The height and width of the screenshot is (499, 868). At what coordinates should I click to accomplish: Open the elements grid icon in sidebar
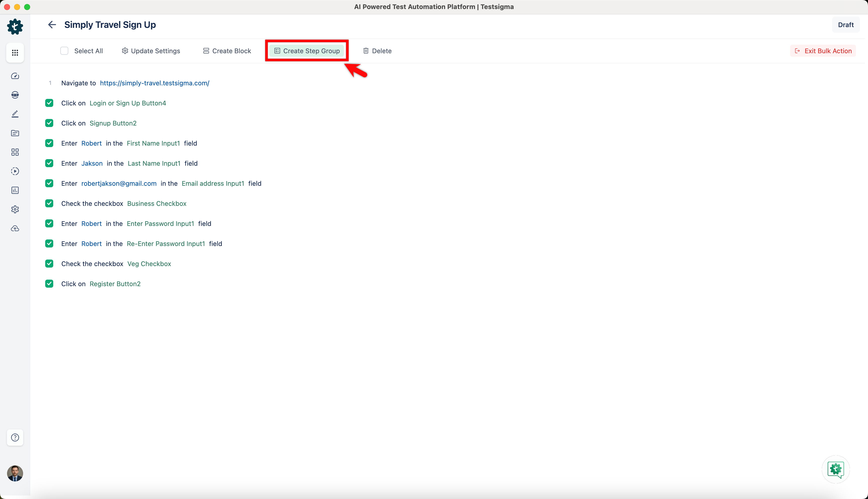point(15,152)
